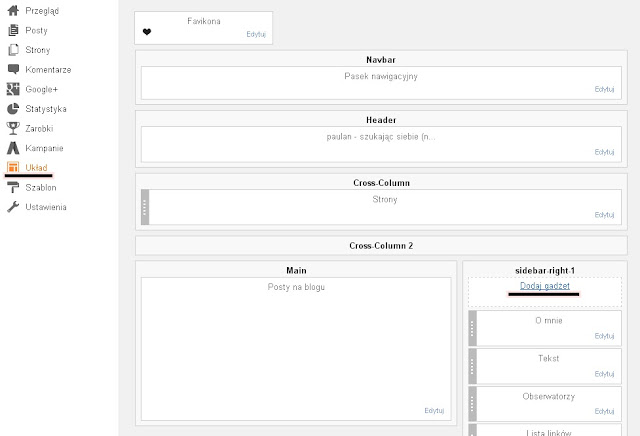Click the Navbar section heading
The image size is (640, 436).
click(381, 60)
